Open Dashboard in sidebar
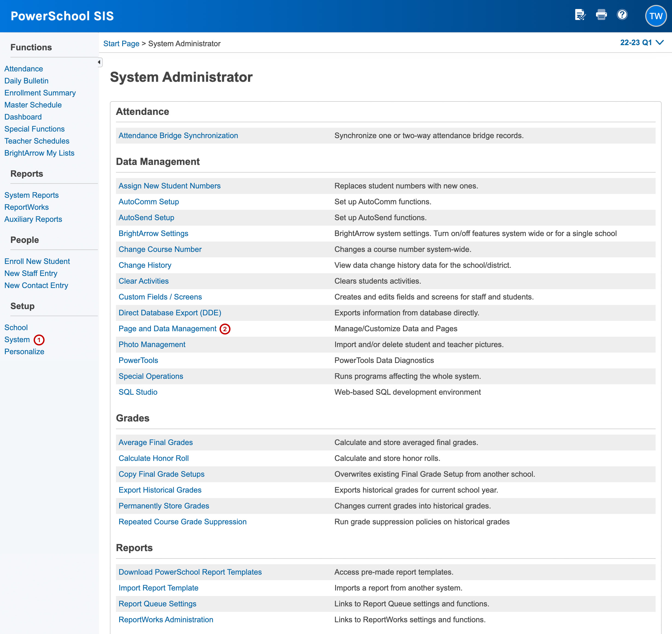This screenshot has width=672, height=634. pyautogui.click(x=23, y=117)
